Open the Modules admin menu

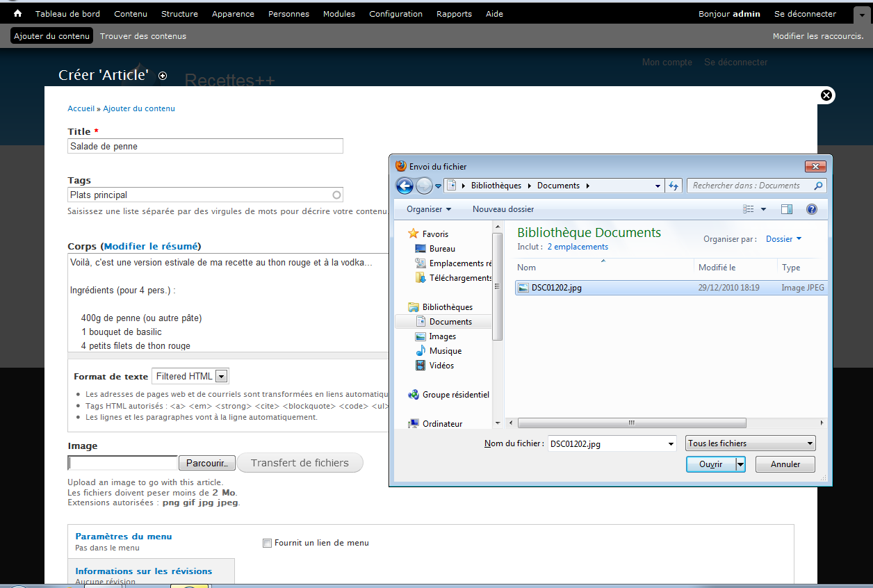click(x=338, y=14)
